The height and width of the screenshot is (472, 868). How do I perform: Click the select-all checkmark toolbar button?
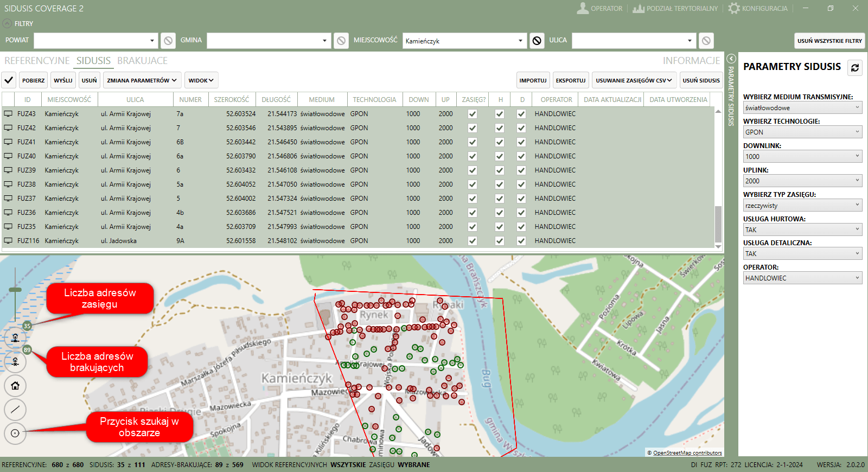click(x=9, y=80)
